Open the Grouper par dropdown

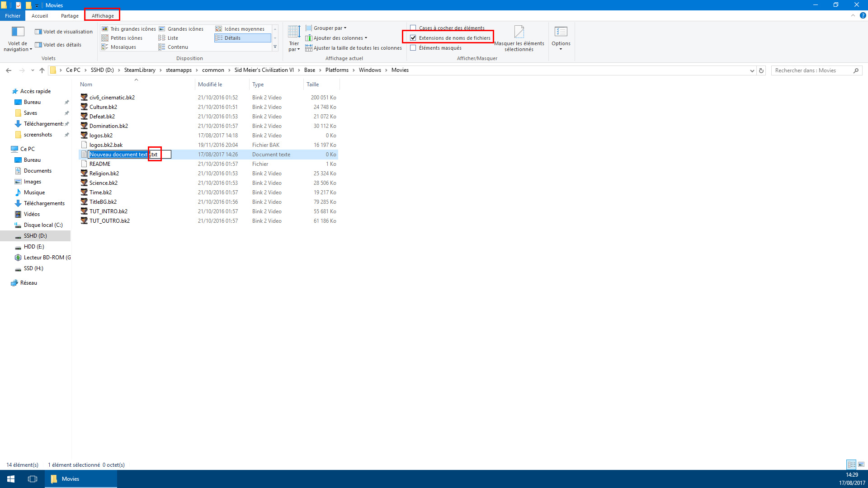pyautogui.click(x=326, y=28)
